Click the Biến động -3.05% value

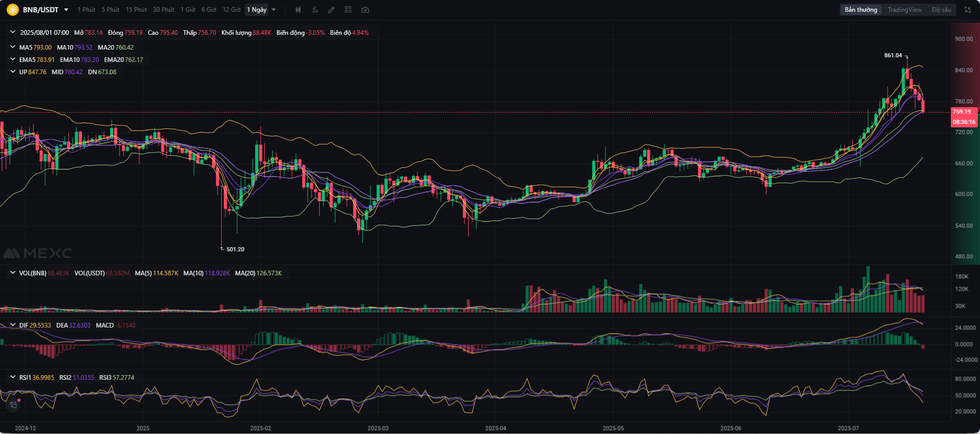click(x=316, y=32)
